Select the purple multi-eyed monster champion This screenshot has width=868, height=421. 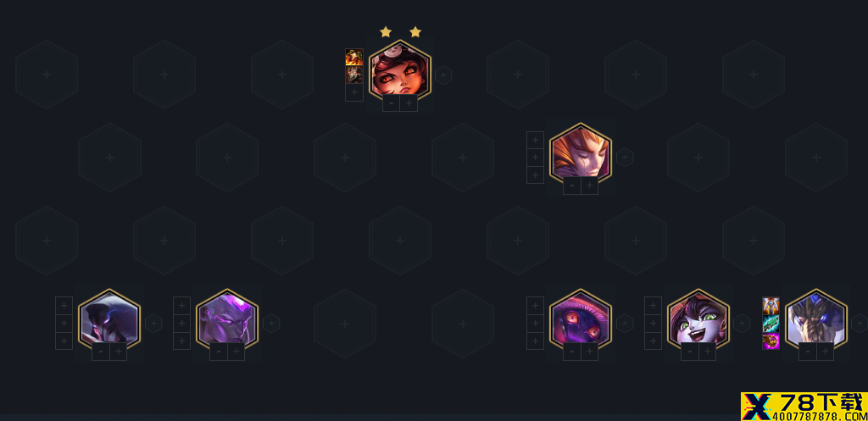coord(580,319)
